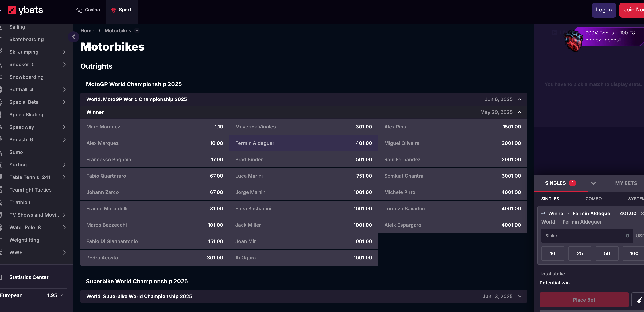Switch to MY BETS tab
This screenshot has width=644, height=312.
[x=626, y=183]
